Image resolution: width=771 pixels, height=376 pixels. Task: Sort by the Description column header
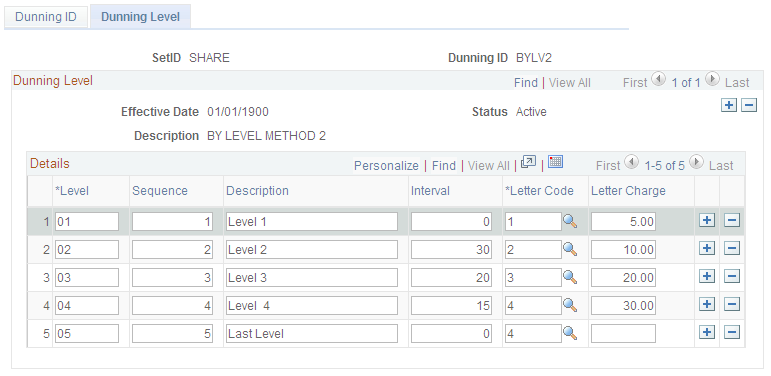click(x=257, y=191)
